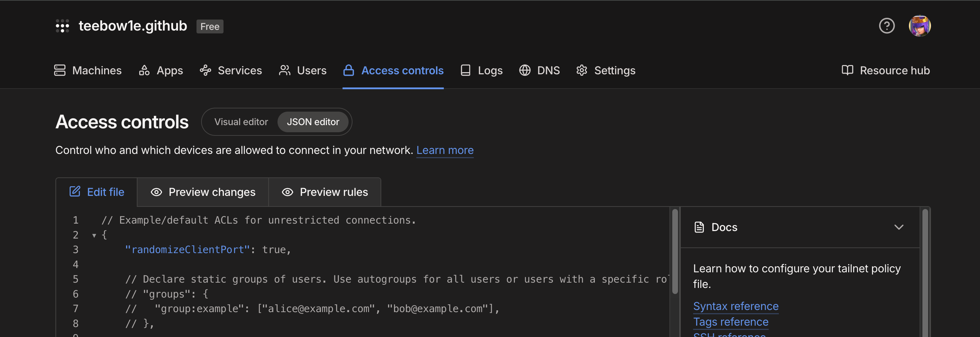Click the Settings gear icon
Image resolution: width=980 pixels, height=337 pixels.
[x=582, y=70]
